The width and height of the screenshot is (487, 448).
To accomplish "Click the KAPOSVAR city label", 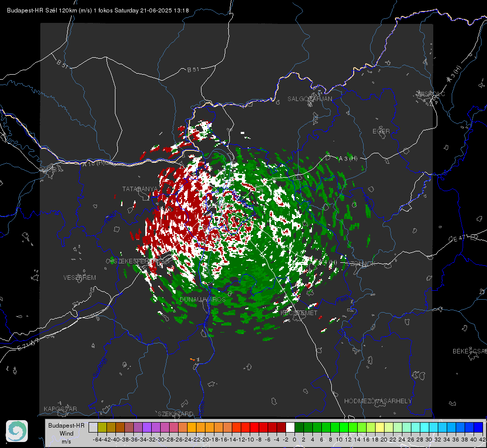I will coord(60,409).
